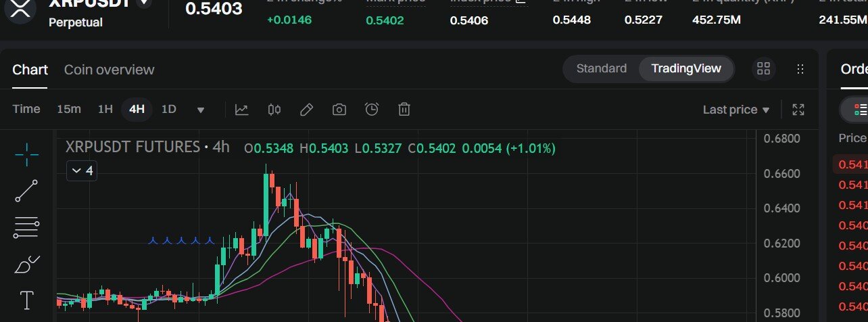Image resolution: width=868 pixels, height=322 pixels.
Task: Delete drawings with the trash icon
Action: click(404, 110)
